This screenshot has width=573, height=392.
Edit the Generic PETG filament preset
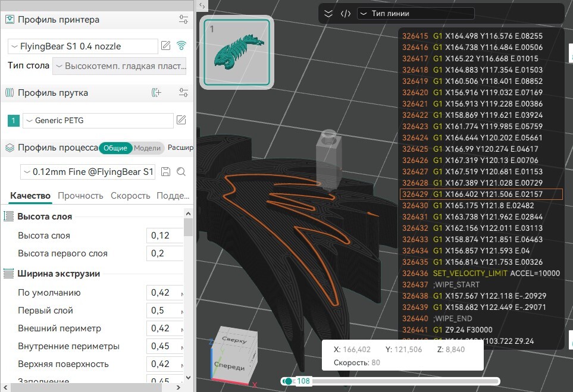click(181, 121)
